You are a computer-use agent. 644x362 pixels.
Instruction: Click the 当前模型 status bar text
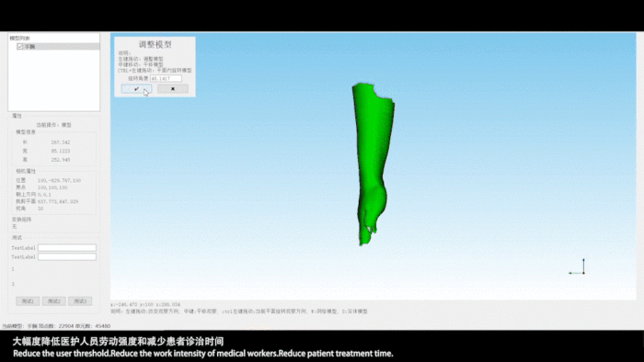pos(56,326)
